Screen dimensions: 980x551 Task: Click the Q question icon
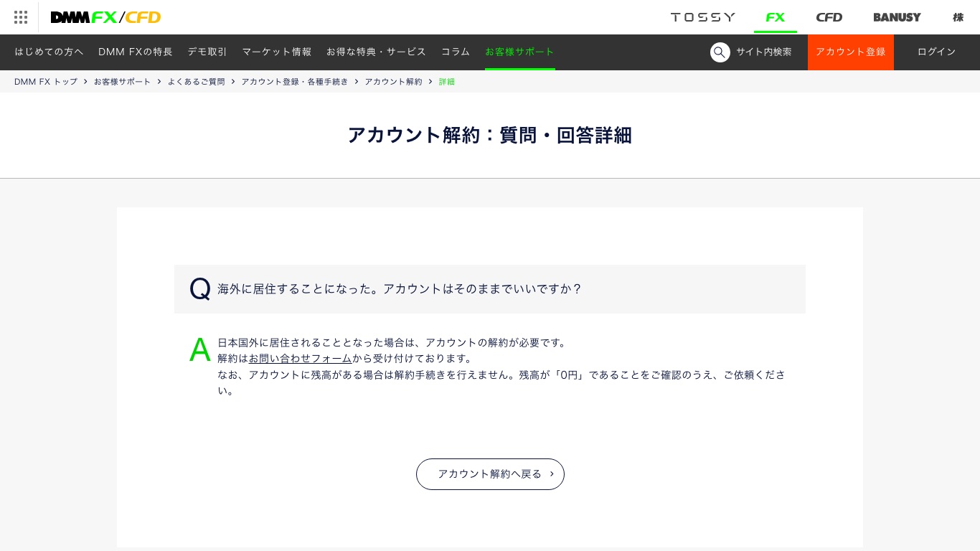click(x=200, y=289)
